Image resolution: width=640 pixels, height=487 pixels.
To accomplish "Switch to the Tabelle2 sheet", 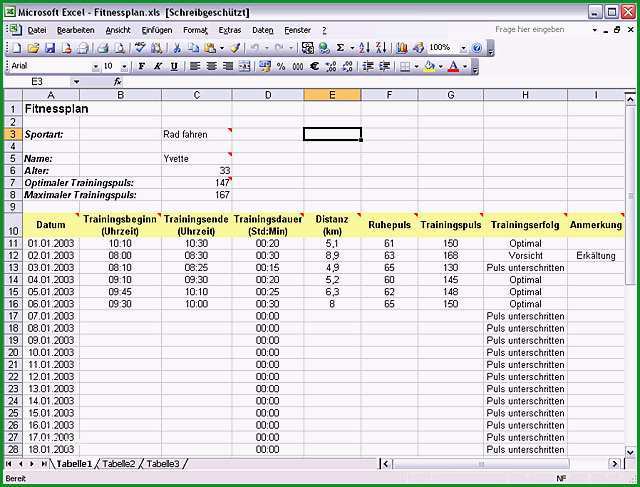I will [x=118, y=464].
